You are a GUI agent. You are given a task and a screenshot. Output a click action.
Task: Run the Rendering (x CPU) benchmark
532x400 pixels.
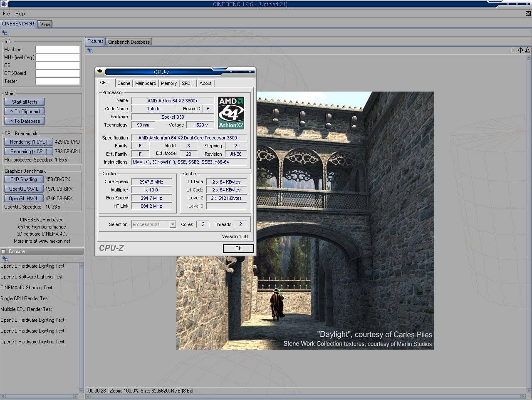click(x=29, y=152)
